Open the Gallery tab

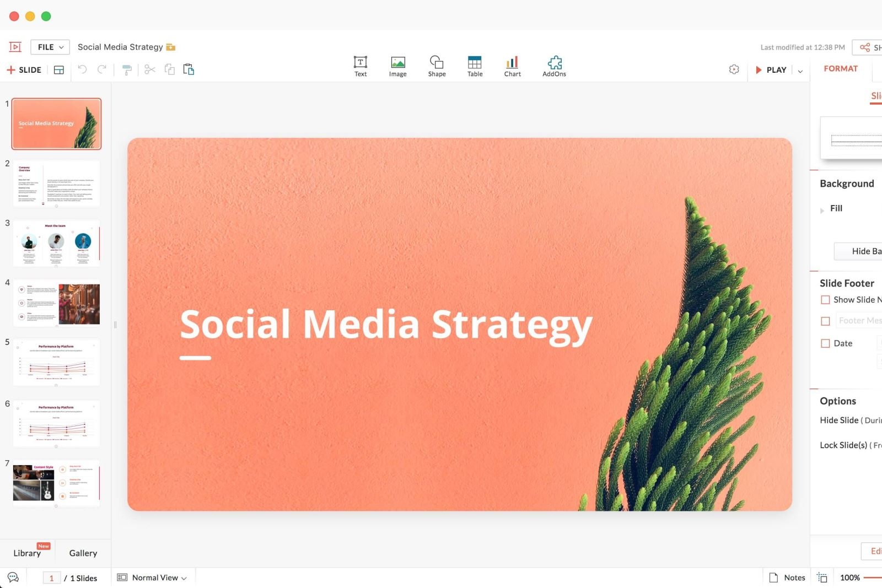tap(83, 553)
